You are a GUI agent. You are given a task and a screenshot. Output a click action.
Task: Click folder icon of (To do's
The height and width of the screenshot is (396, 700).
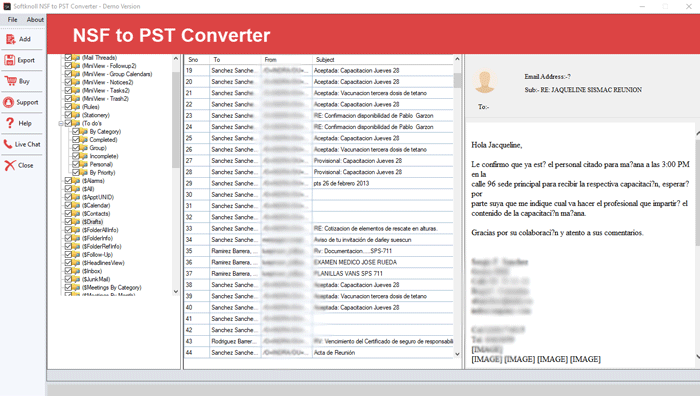(x=76, y=123)
